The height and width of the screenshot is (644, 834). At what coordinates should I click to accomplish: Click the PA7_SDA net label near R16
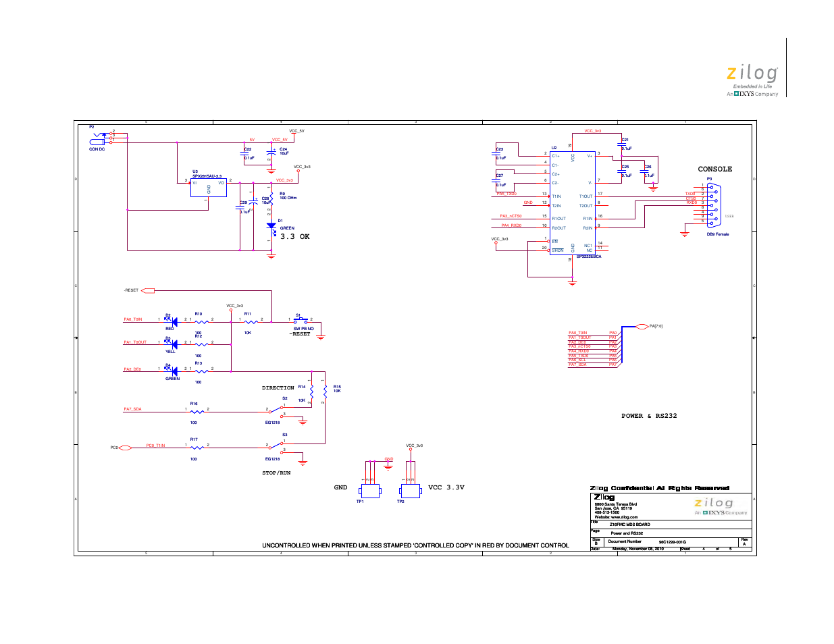(132, 409)
